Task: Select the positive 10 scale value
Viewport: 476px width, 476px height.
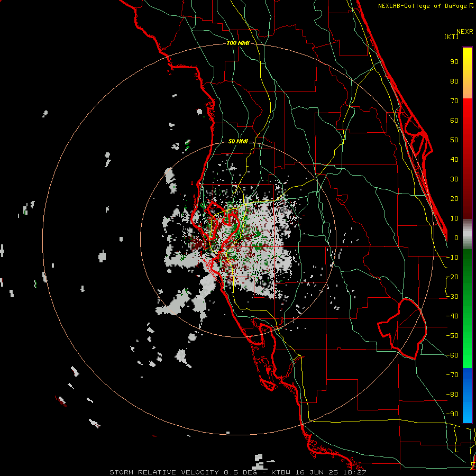Action: (x=454, y=218)
